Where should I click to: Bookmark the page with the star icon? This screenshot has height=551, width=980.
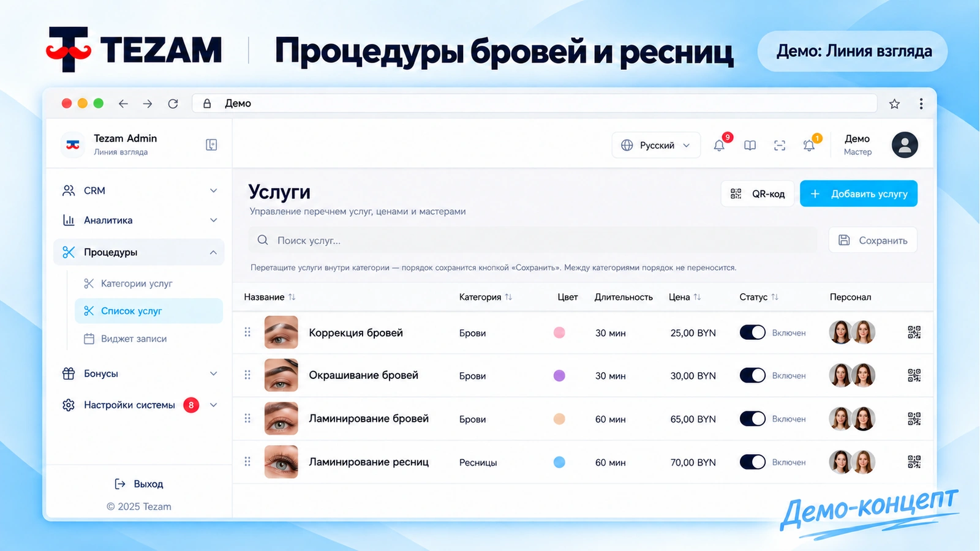pos(894,103)
